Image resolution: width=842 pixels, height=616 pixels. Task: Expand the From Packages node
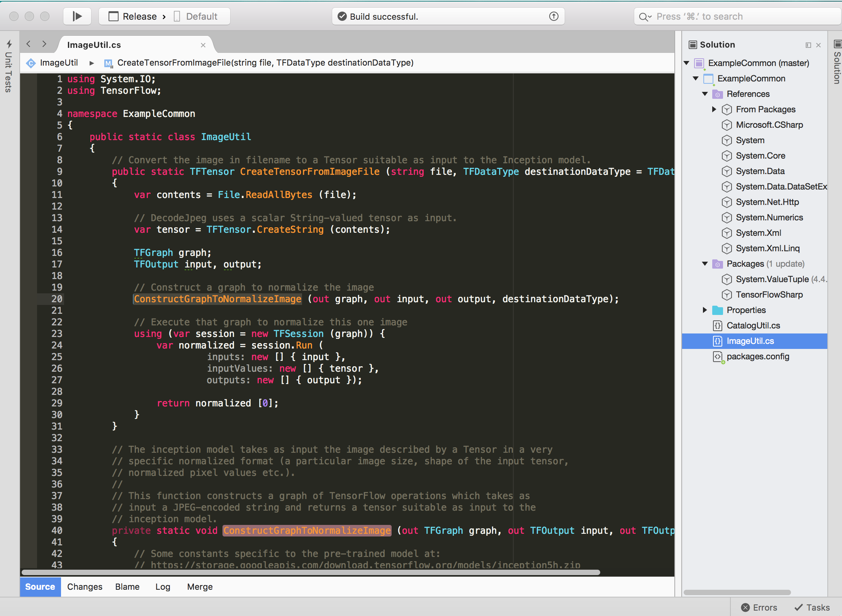tap(714, 109)
